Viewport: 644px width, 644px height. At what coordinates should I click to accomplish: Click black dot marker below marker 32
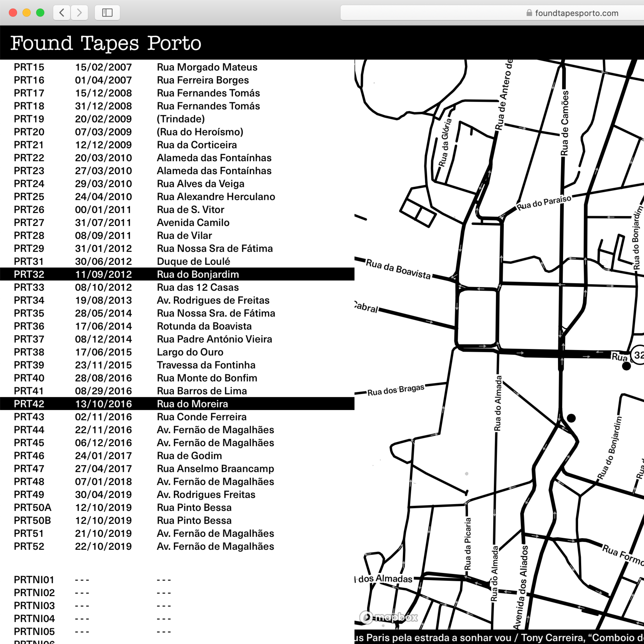click(626, 366)
